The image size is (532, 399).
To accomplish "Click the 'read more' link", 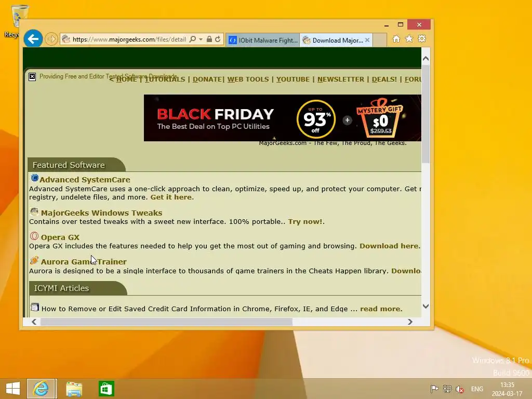I will (x=380, y=309).
